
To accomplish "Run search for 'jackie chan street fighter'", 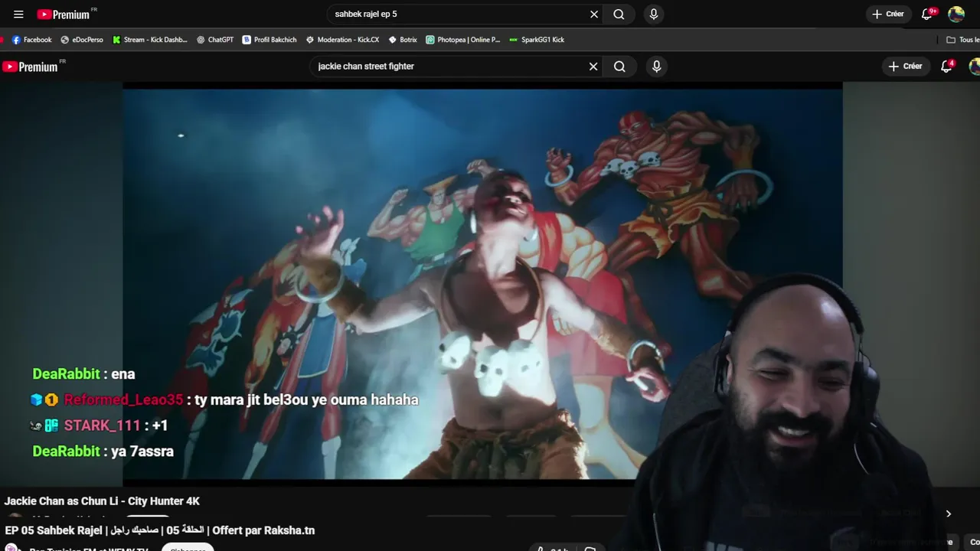I will tap(619, 67).
